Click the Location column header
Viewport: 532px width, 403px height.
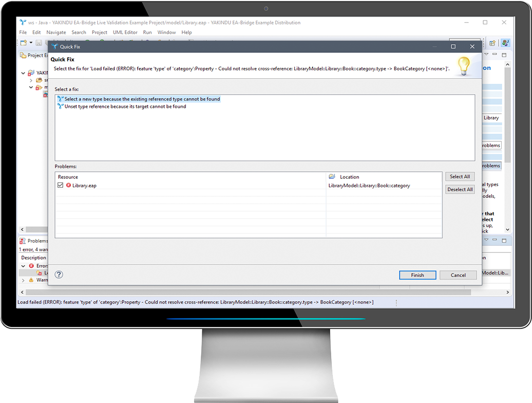point(350,177)
